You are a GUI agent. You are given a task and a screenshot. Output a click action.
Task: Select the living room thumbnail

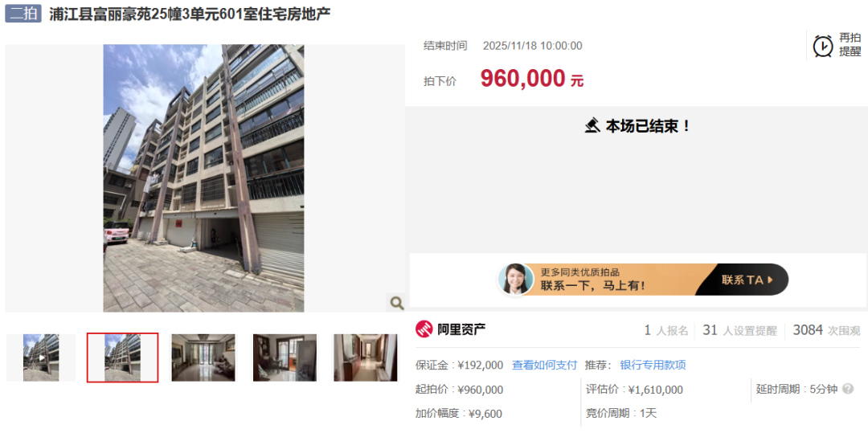pyautogui.click(x=203, y=357)
